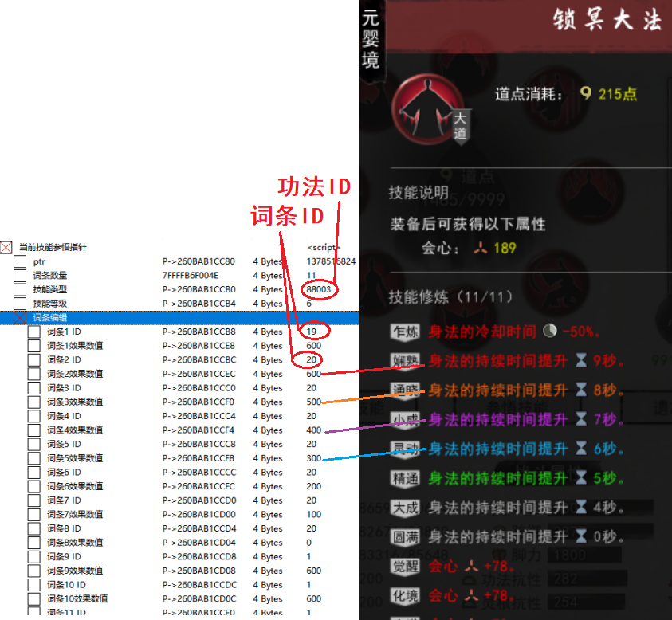Click the 圆满 tier badge
The width and height of the screenshot is (672, 620).
coord(404,537)
